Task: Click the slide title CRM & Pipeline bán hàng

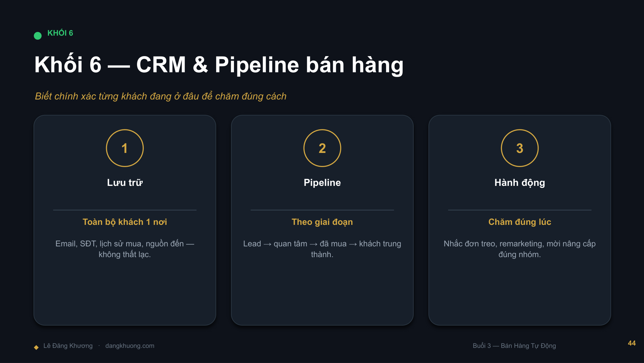Action: click(219, 65)
